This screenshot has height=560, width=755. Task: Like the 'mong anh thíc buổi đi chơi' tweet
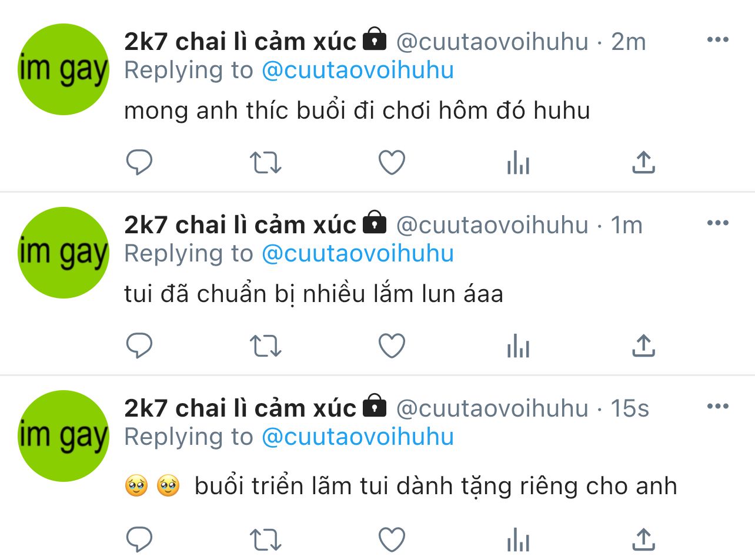pos(392,163)
